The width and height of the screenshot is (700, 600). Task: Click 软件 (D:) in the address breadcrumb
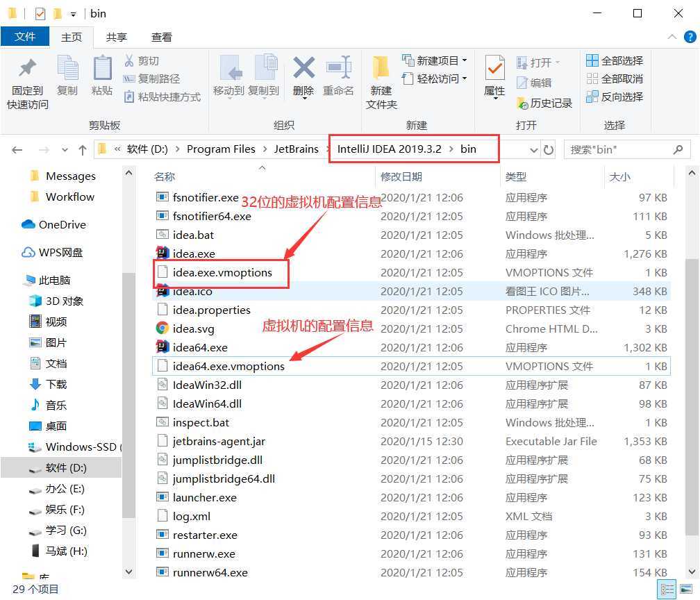pos(147,149)
